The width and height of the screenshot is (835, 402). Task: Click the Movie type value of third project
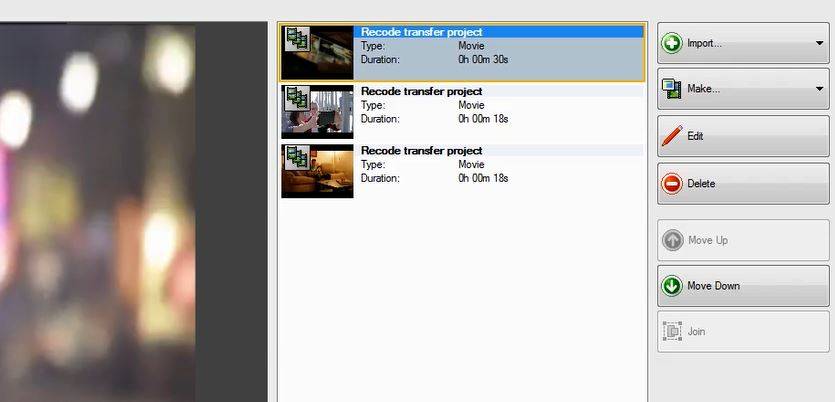coord(471,164)
